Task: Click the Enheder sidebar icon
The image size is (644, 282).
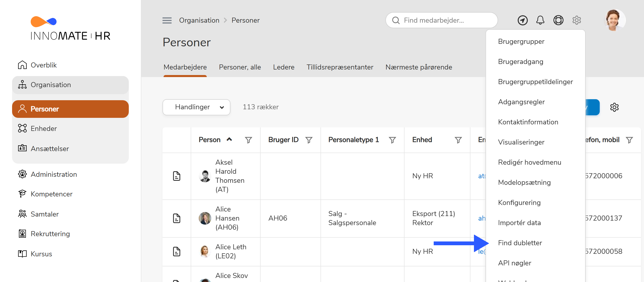Action: 22,128
